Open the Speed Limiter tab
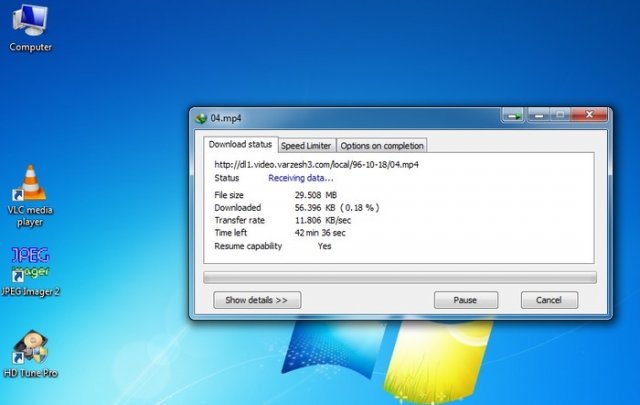 (x=306, y=146)
